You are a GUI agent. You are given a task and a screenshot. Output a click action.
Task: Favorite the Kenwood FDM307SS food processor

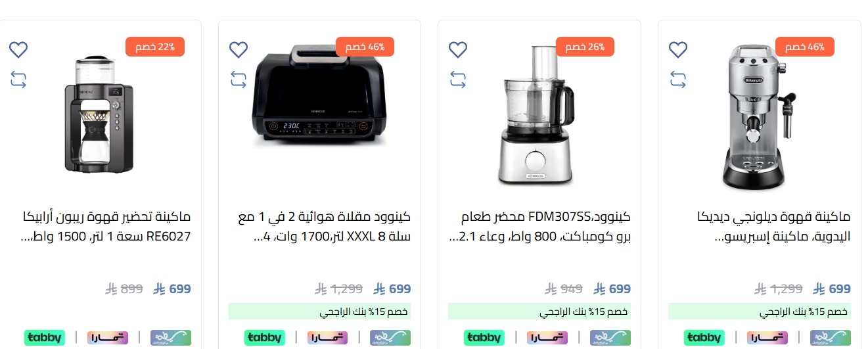(x=458, y=49)
